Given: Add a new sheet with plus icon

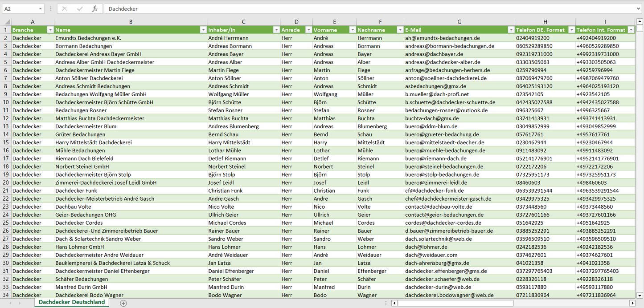Looking at the screenshot, I should 123,303.
